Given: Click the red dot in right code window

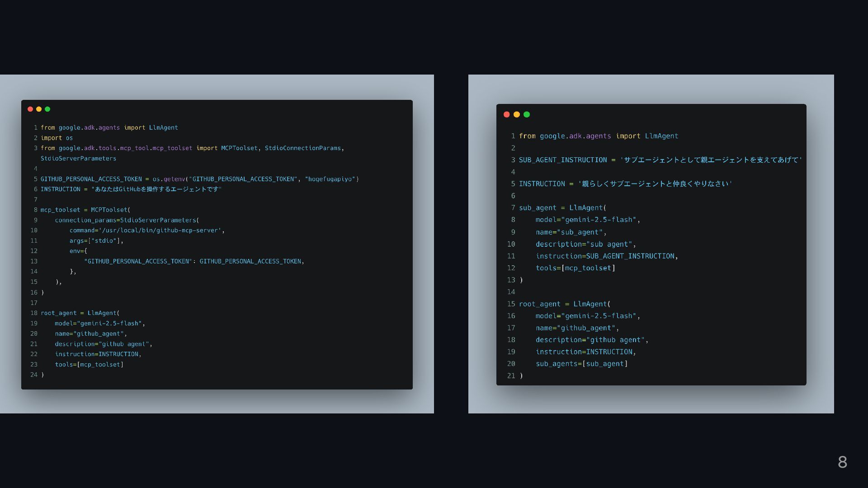Looking at the screenshot, I should click(x=507, y=114).
